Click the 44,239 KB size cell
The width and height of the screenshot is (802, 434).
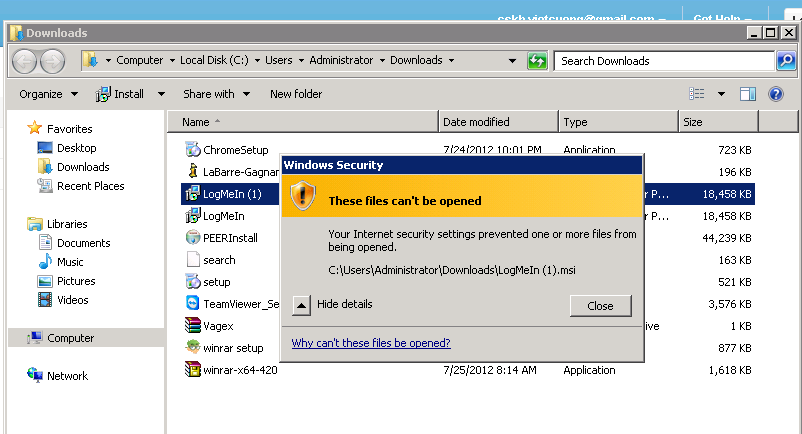[727, 238]
